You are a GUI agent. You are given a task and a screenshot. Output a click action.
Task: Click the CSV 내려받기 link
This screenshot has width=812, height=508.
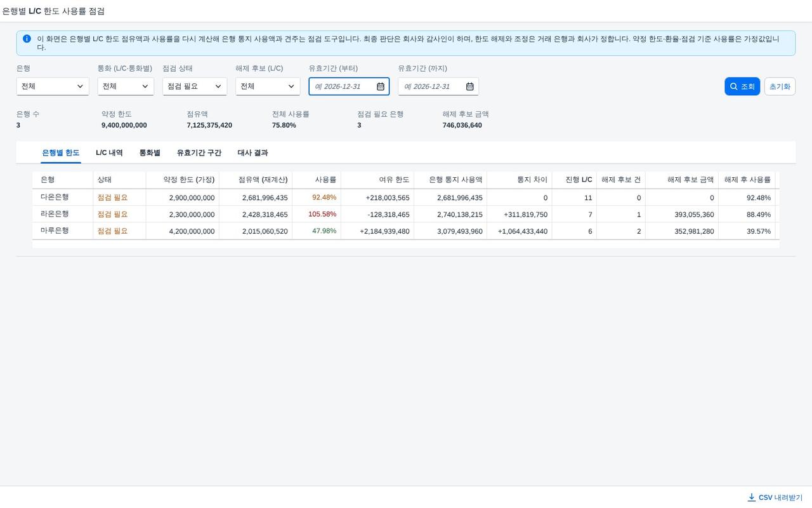pyautogui.click(x=775, y=498)
